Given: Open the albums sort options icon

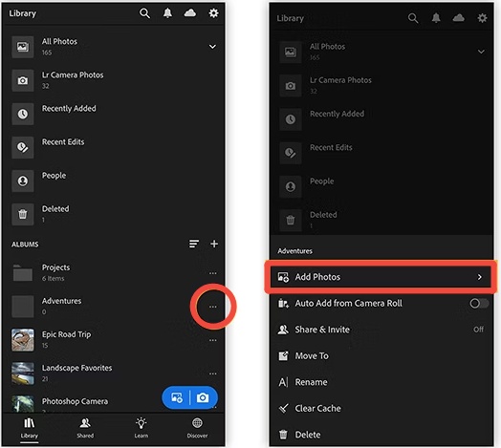Looking at the screenshot, I should (x=194, y=244).
